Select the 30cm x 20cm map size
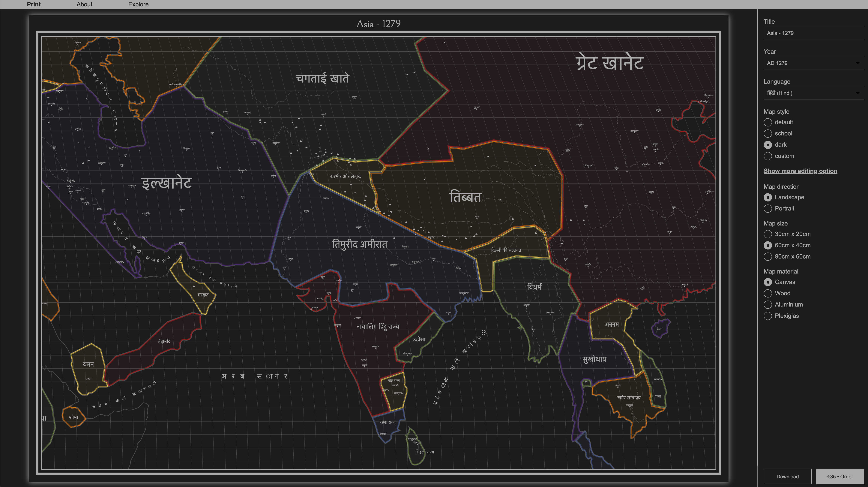 768,234
